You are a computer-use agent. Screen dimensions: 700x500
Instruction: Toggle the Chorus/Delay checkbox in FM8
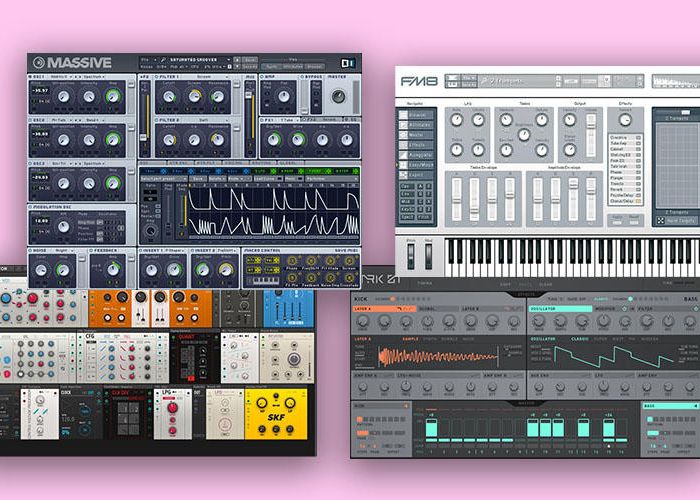[x=638, y=201]
